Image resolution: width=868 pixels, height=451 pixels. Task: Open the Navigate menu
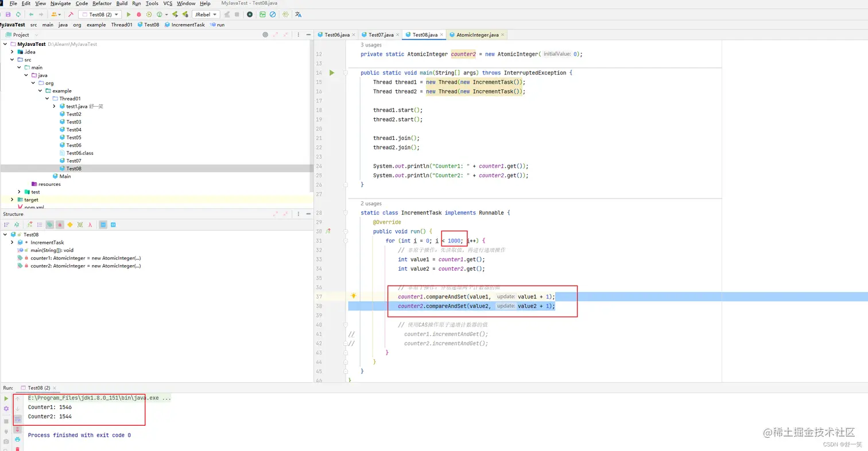(60, 3)
